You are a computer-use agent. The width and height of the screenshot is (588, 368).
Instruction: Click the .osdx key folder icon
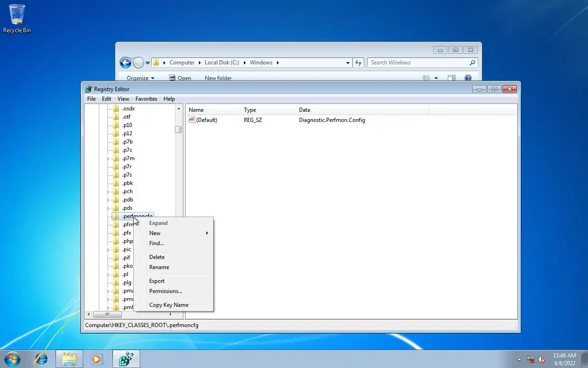click(x=116, y=109)
